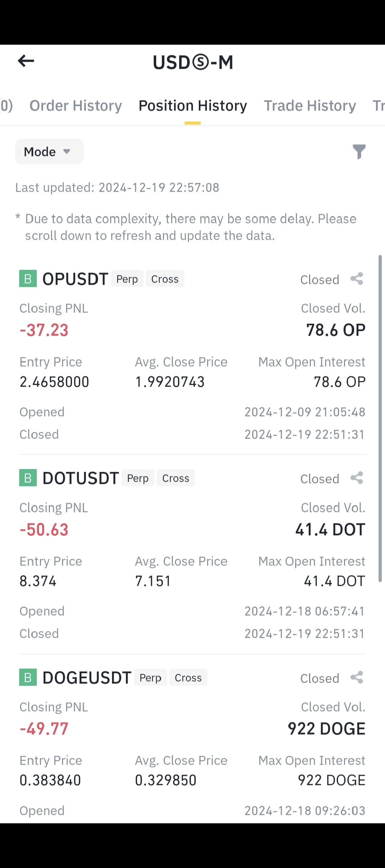The height and width of the screenshot is (868, 385).
Task: Tap the back arrow icon
Action: coord(26,61)
